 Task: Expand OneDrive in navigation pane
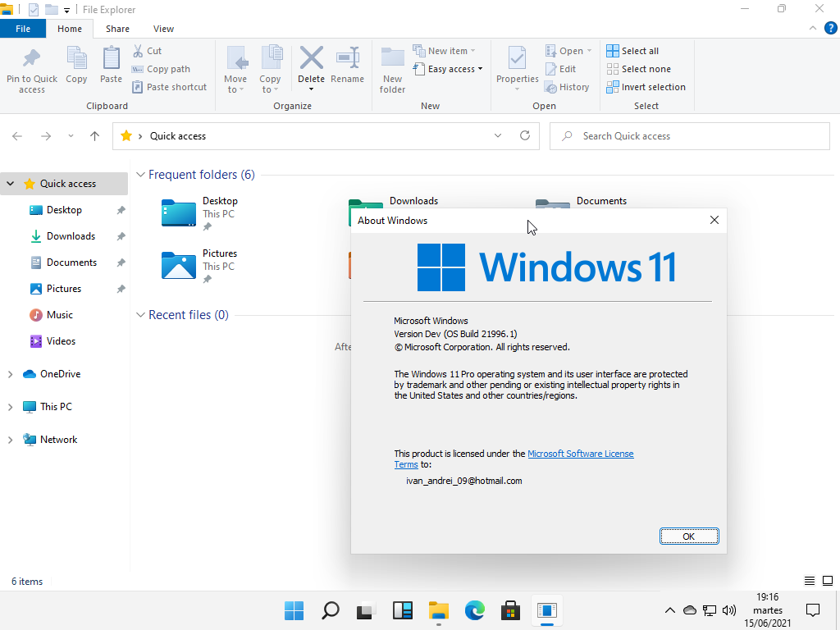(x=10, y=374)
